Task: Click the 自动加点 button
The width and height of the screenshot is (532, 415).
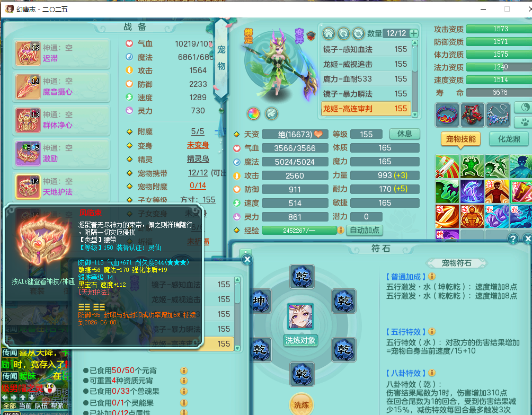Action: point(365,231)
